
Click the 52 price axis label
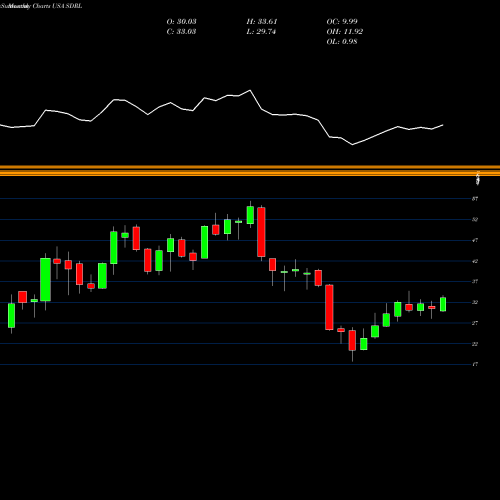475,219
